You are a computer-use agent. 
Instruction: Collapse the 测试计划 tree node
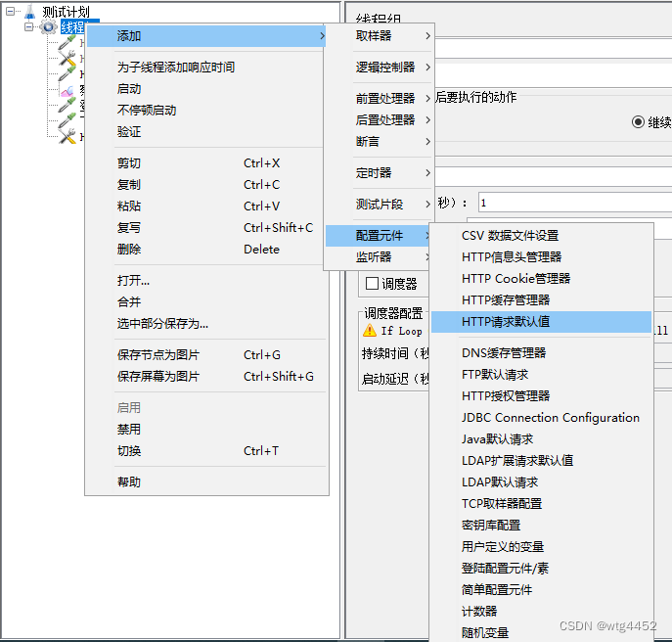(x=11, y=11)
